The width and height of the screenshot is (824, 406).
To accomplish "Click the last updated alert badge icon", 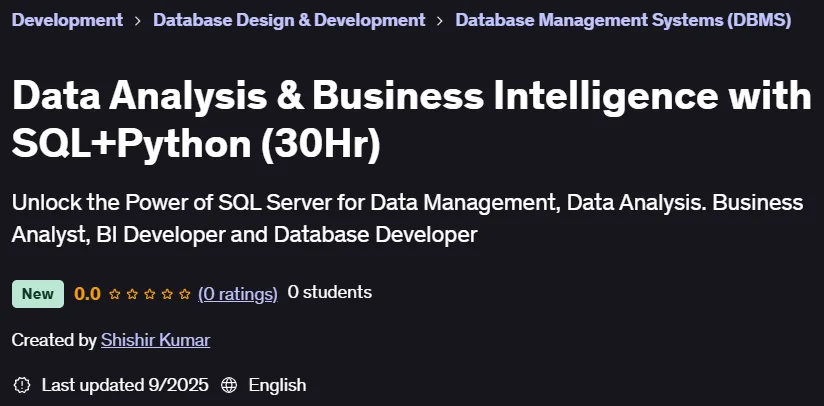I will pos(22,385).
